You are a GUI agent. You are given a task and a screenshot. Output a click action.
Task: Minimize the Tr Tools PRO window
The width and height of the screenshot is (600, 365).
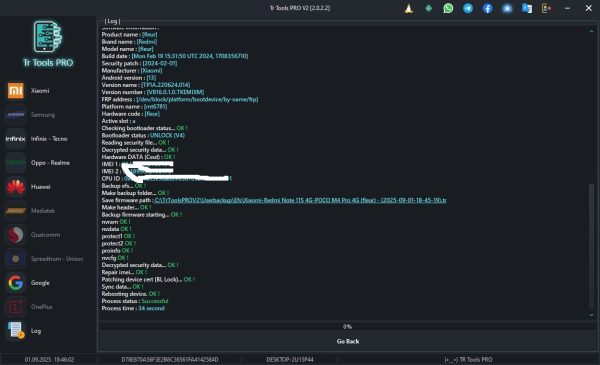point(567,8)
